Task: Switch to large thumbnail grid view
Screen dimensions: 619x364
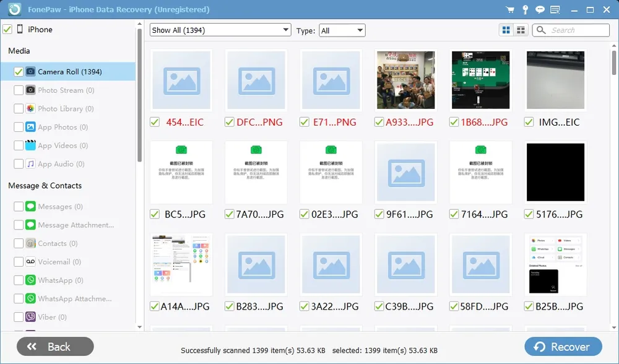Action: [506, 30]
